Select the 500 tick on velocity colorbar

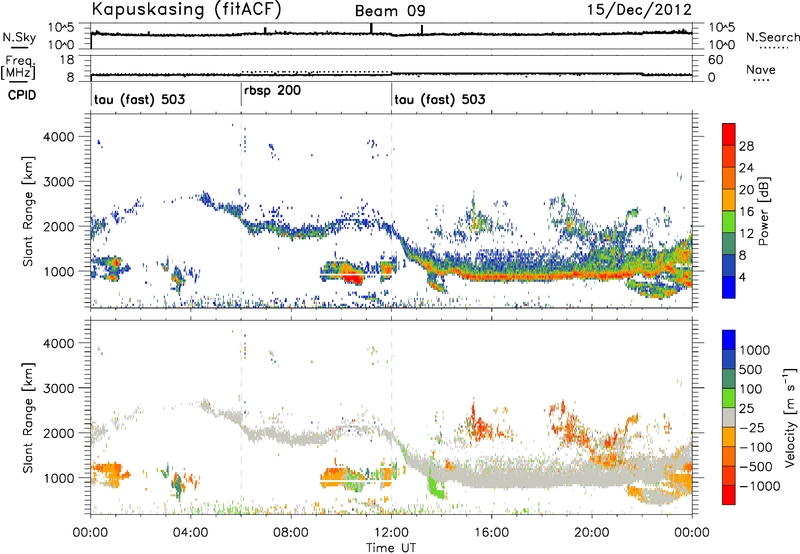click(x=753, y=369)
